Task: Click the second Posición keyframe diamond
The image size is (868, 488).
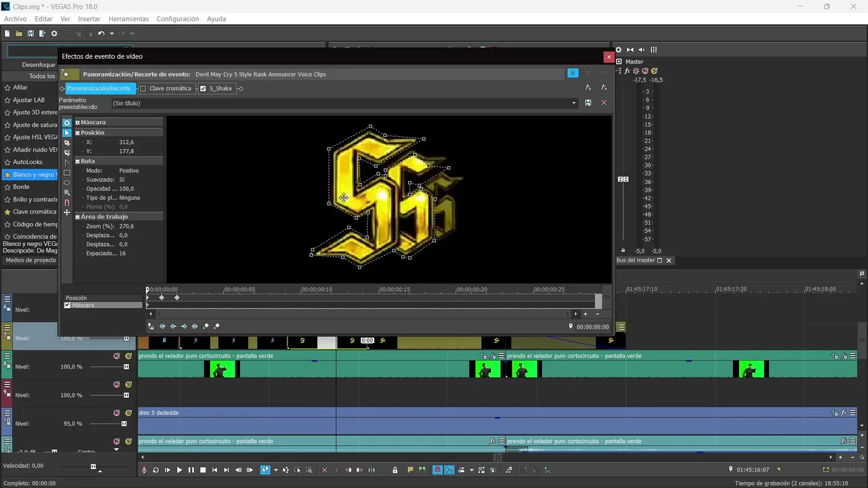Action: click(177, 298)
